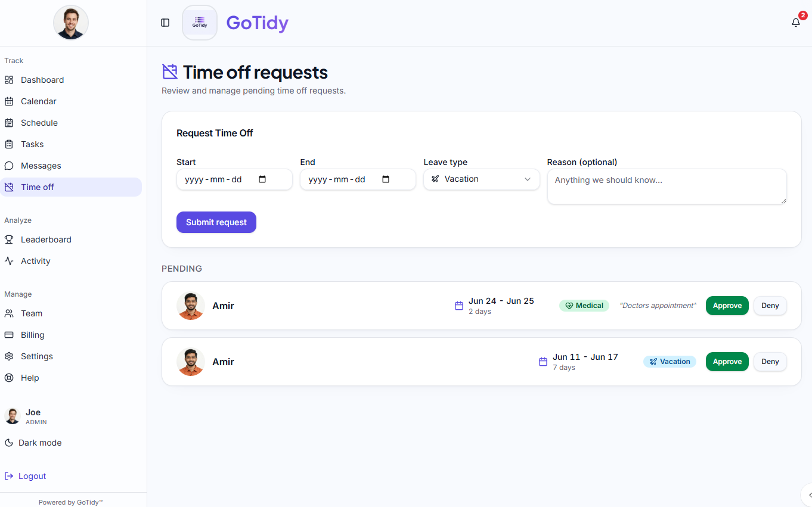Viewport: 812px width, 507px height.
Task: Click the "Jun 24 - Jun 25" date range
Action: coord(501,301)
